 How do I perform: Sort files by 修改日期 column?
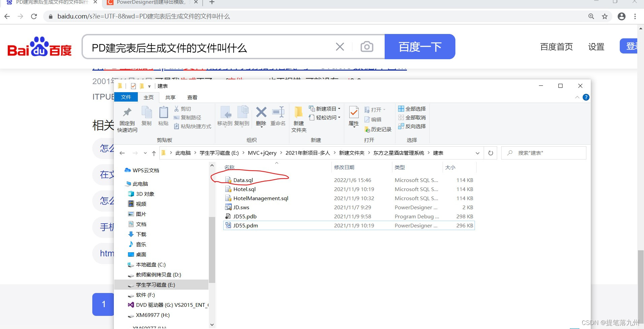[x=344, y=167]
